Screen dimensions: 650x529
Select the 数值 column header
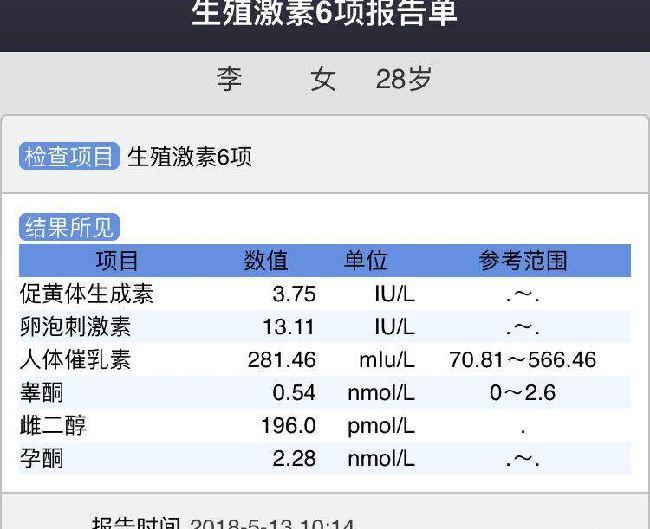pyautogui.click(x=266, y=261)
